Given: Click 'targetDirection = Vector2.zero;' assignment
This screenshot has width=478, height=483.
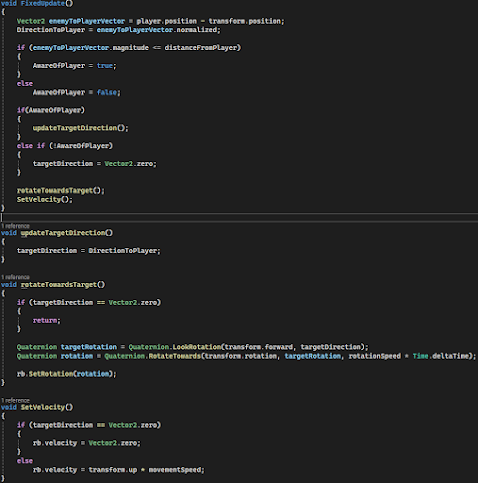Looking at the screenshot, I should 94,164.
